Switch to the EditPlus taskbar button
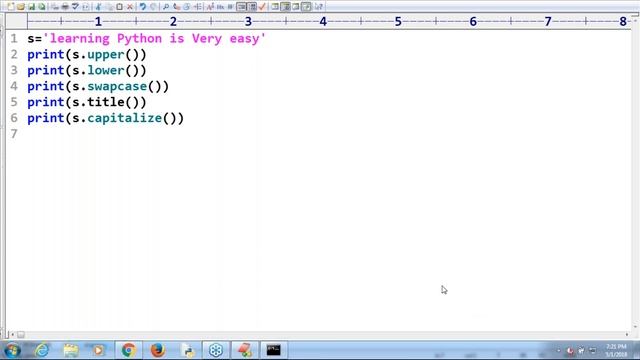 click(245, 350)
